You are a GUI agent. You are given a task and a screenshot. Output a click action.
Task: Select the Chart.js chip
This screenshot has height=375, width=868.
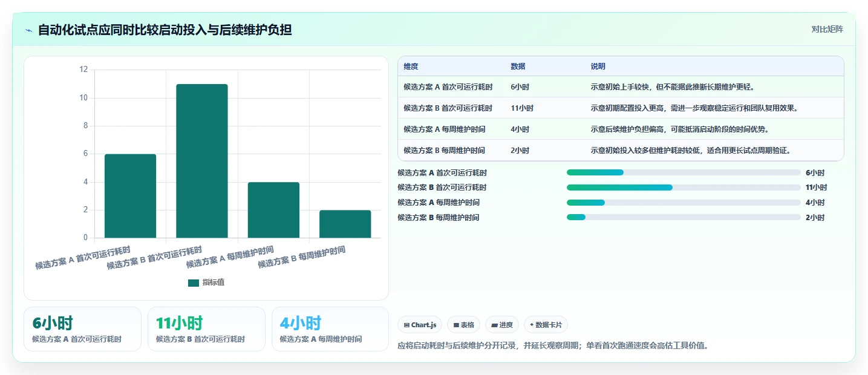click(420, 325)
